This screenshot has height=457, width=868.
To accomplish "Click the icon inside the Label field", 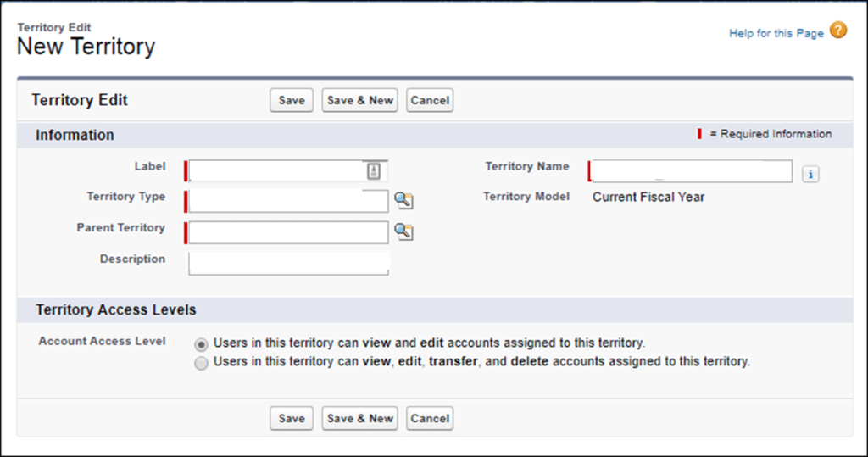I will click(373, 170).
